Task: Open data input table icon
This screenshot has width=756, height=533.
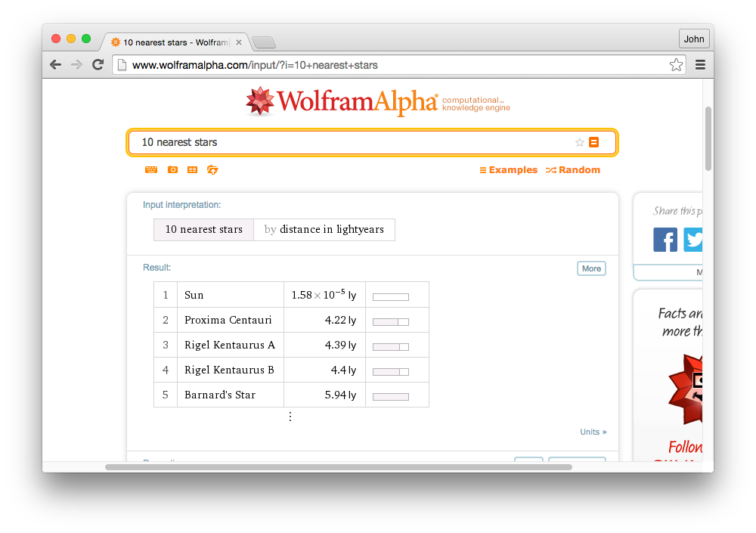Action: click(x=192, y=170)
